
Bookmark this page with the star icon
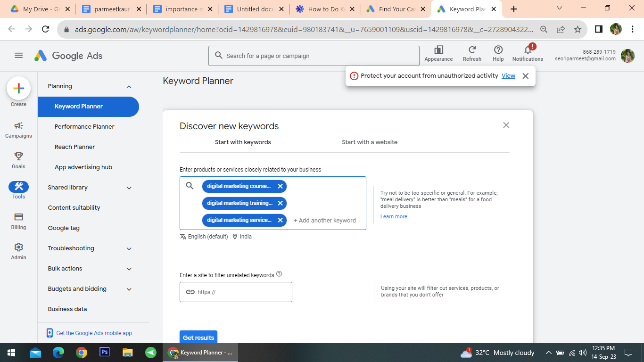pyautogui.click(x=578, y=29)
